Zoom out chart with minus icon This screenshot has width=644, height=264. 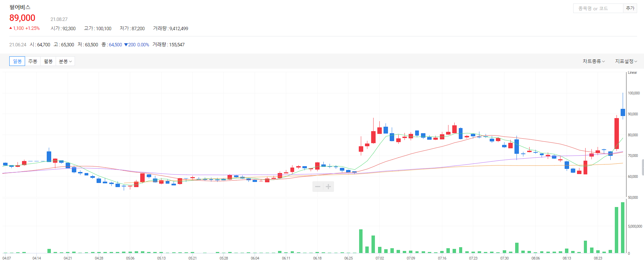(318, 186)
